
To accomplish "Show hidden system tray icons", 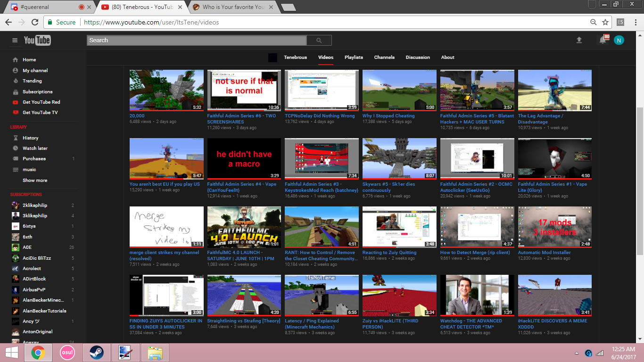I will tap(577, 353).
